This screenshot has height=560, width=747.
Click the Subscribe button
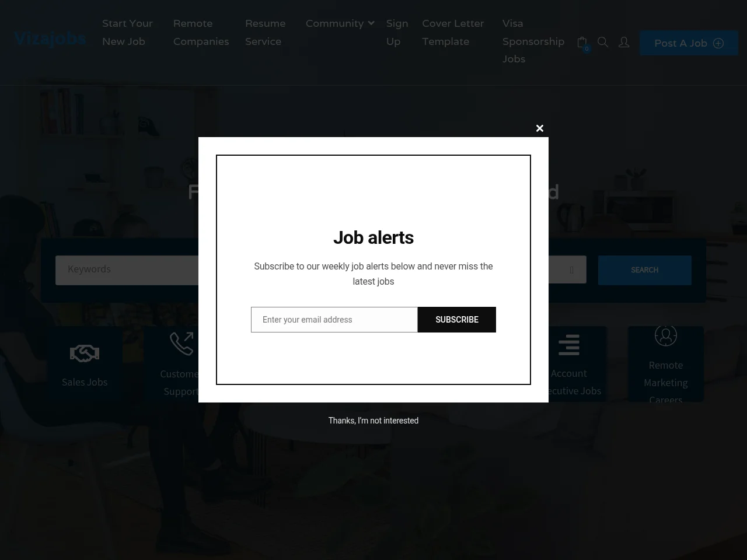[457, 320]
